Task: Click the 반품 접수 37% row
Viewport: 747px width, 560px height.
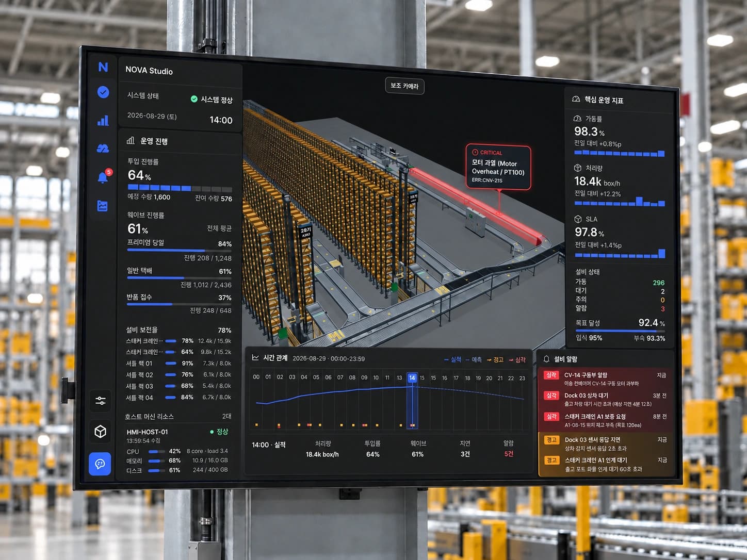Action: coord(179,303)
